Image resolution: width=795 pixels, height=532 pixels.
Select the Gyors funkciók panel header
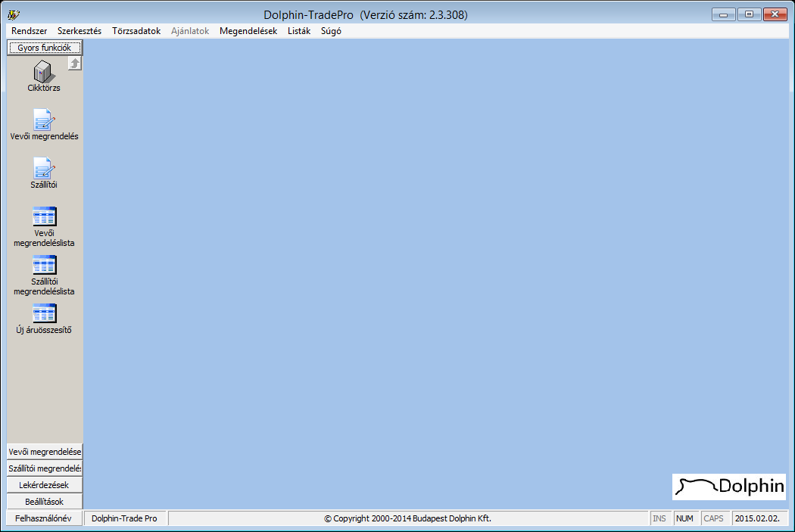tap(45, 48)
